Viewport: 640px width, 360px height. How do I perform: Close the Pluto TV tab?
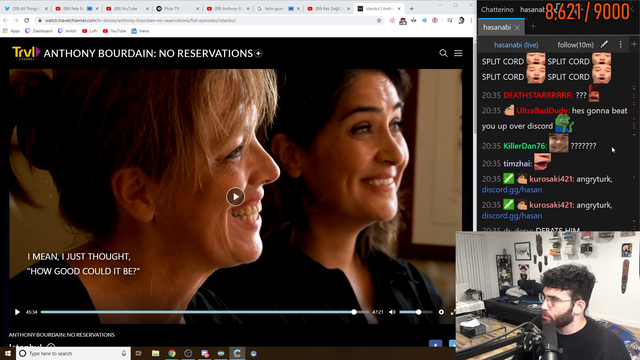point(198,9)
